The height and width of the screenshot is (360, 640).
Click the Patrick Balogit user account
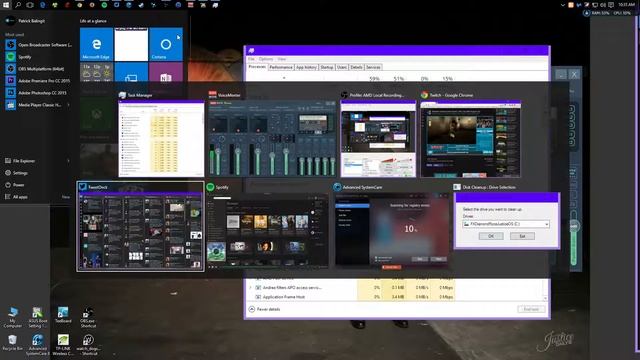pos(26,20)
